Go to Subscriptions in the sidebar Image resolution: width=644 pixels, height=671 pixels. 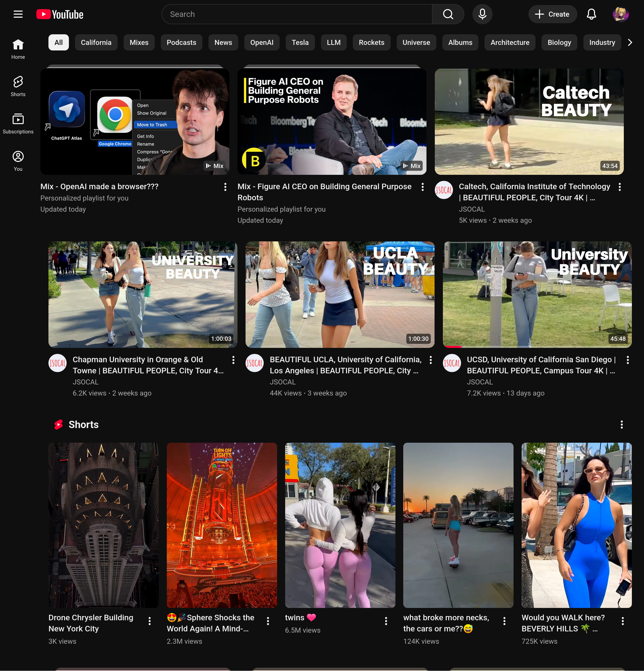pos(18,124)
